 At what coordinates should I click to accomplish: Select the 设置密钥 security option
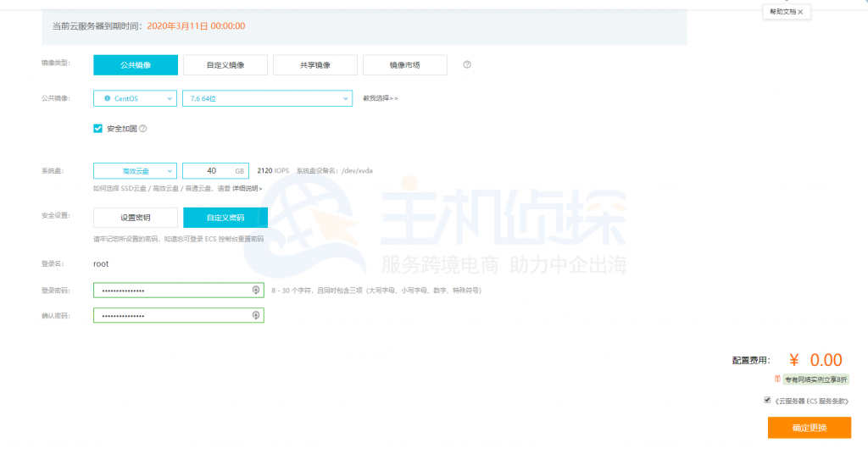point(136,218)
